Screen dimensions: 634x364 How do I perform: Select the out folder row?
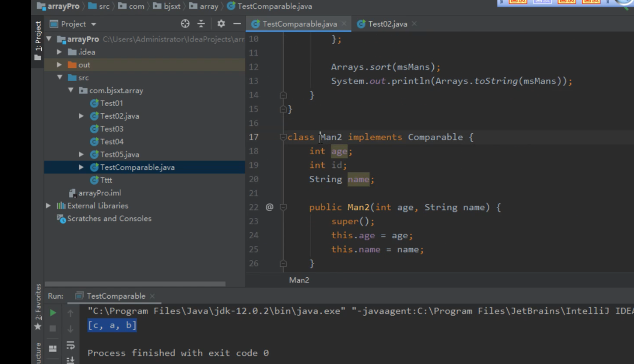[x=144, y=65]
